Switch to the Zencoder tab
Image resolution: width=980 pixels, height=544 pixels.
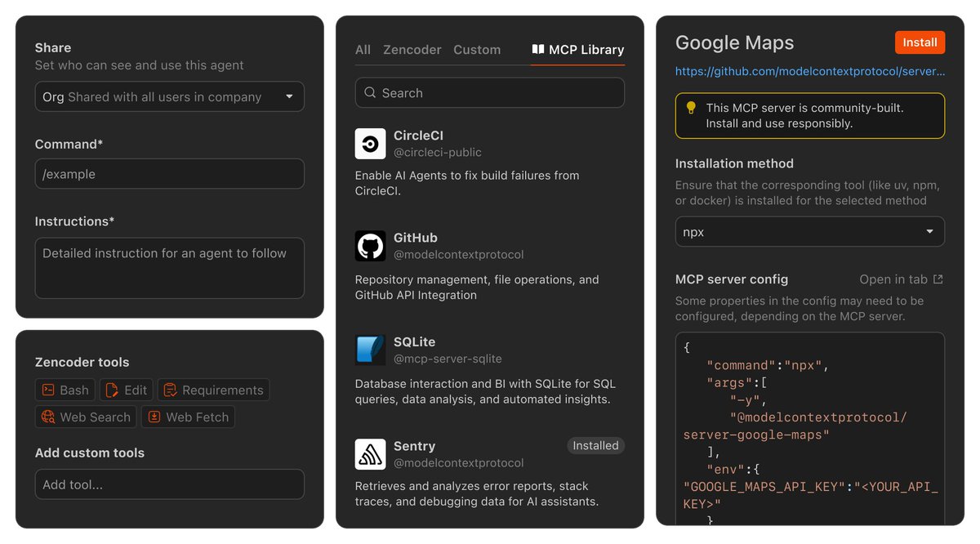pos(412,50)
